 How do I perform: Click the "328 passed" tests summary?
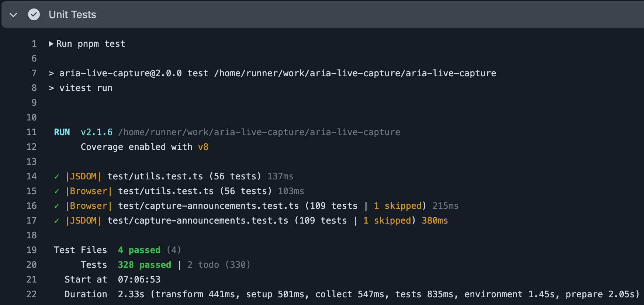click(144, 265)
